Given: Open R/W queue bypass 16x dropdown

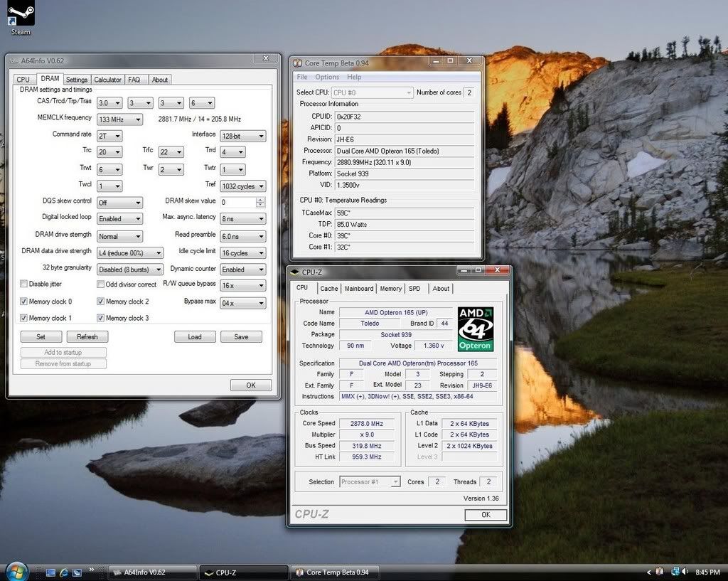Looking at the screenshot, I should 243,286.
